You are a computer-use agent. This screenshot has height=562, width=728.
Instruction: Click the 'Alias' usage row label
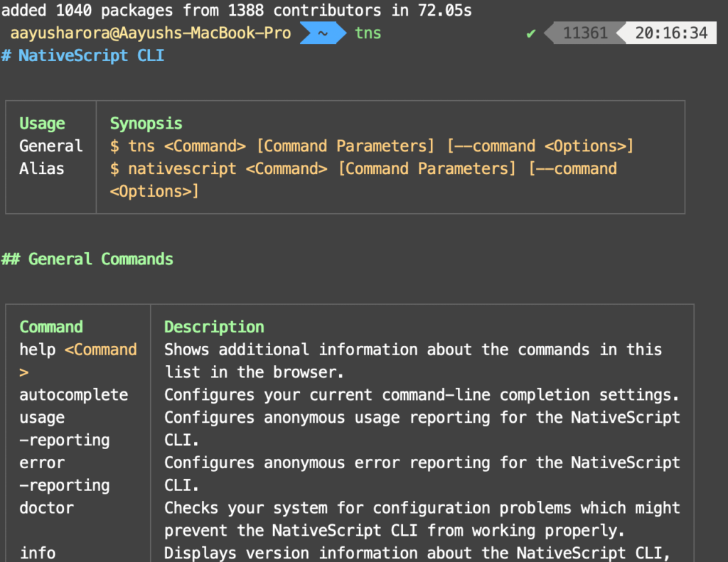[x=42, y=168]
